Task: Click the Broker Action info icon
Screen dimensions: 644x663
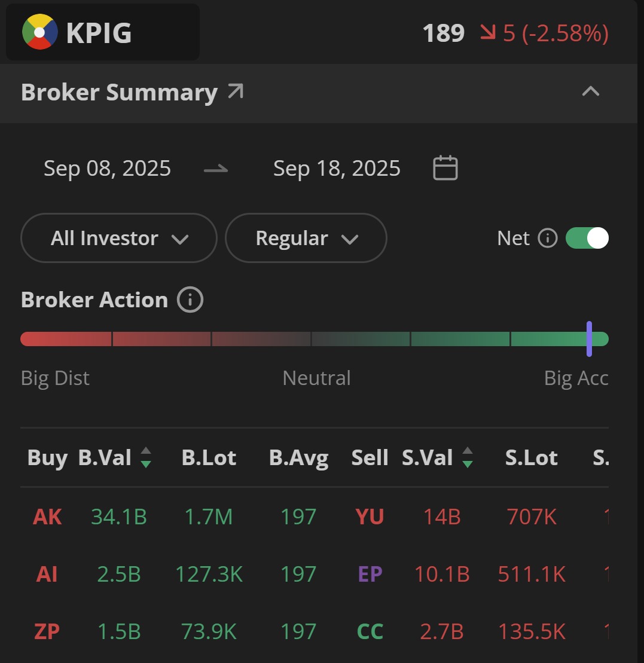Action: (x=190, y=300)
